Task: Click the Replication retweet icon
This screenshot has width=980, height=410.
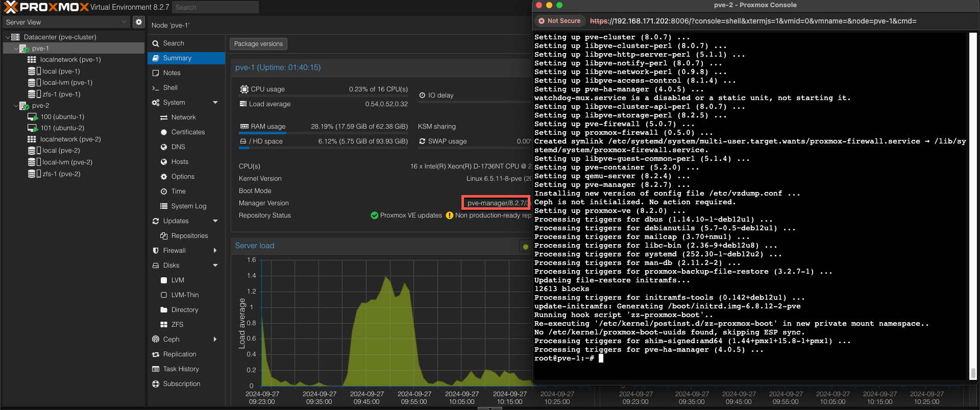Action: [x=156, y=354]
